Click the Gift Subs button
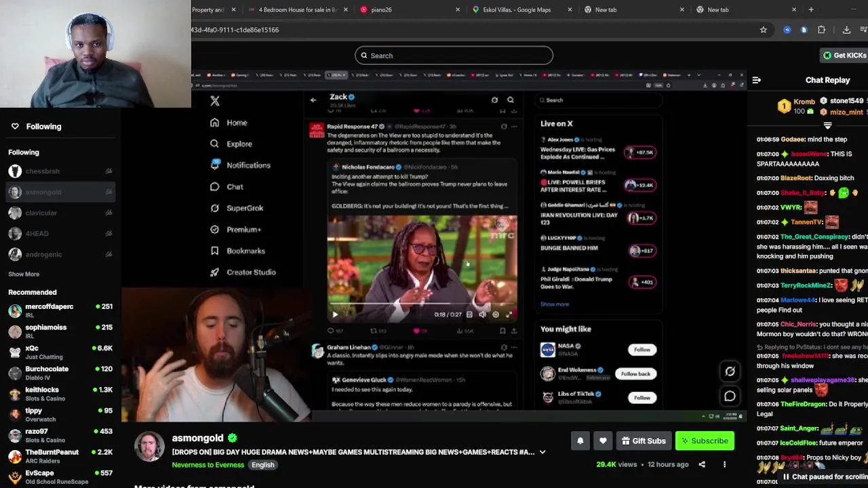This screenshot has height=488, width=868. 644,441
